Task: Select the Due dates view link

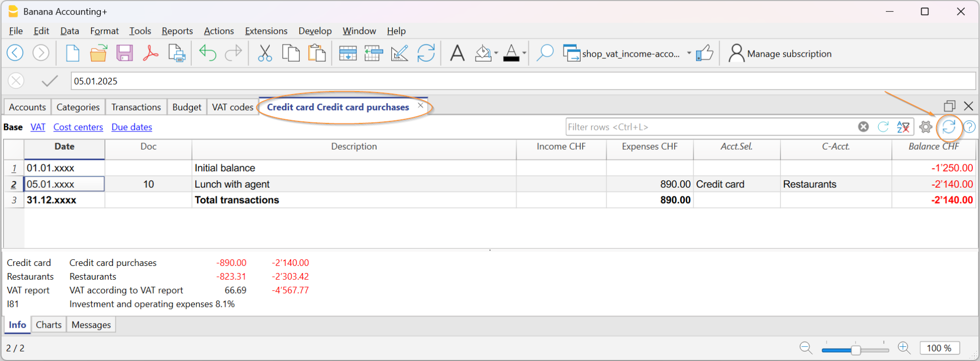Action: click(x=132, y=127)
